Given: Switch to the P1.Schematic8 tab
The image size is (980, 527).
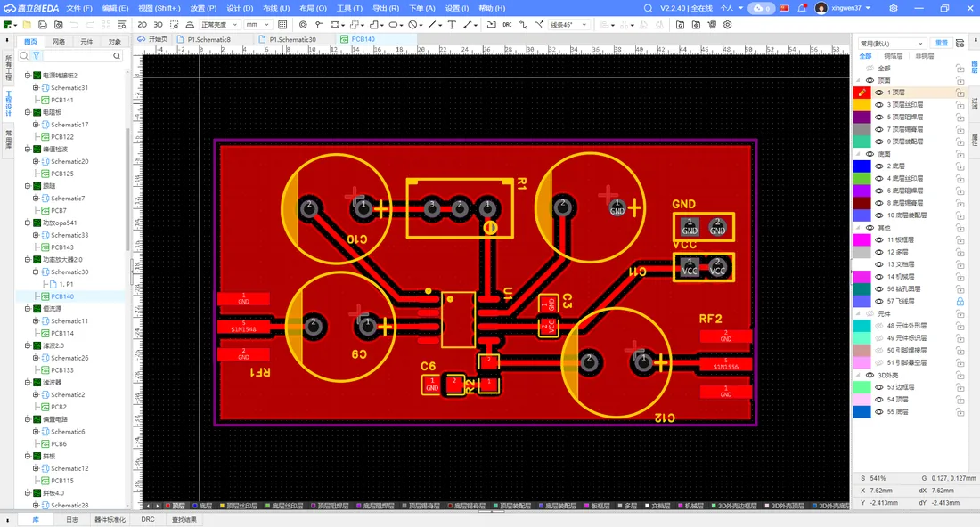Looking at the screenshot, I should [x=208, y=39].
